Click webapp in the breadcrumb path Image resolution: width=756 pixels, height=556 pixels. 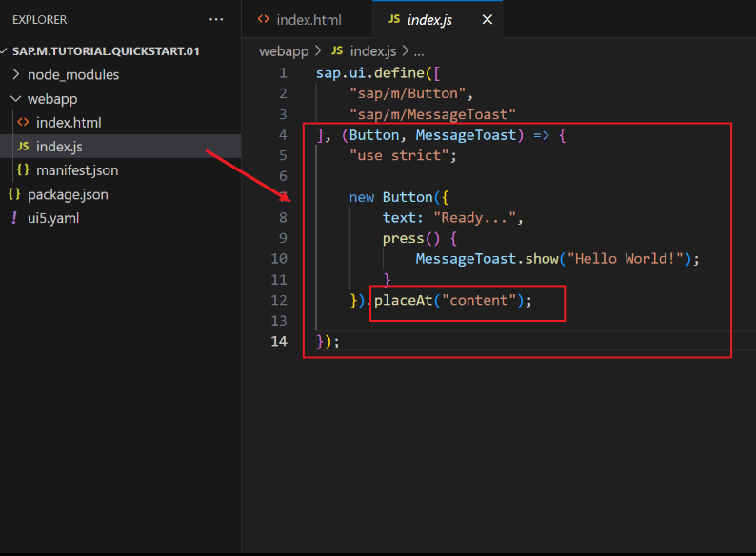click(x=284, y=50)
